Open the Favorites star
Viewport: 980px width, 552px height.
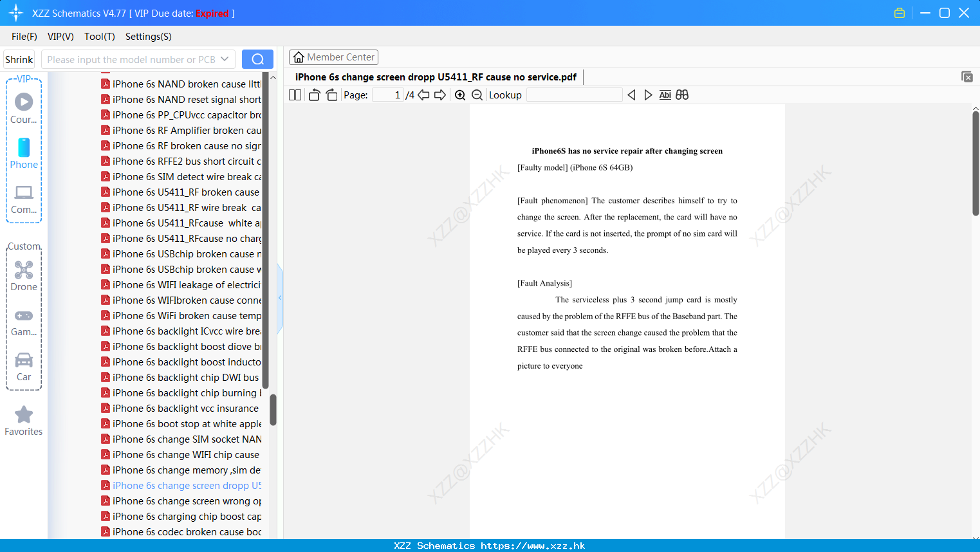(24, 421)
